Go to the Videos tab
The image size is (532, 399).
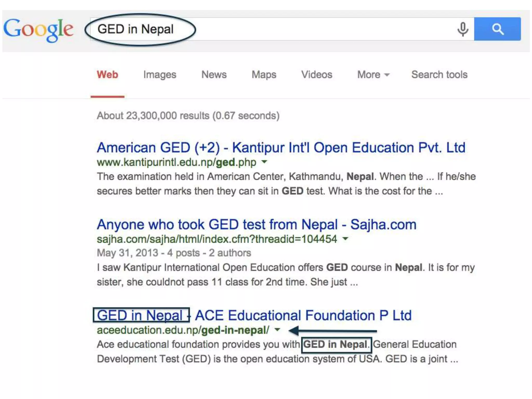[x=317, y=75]
